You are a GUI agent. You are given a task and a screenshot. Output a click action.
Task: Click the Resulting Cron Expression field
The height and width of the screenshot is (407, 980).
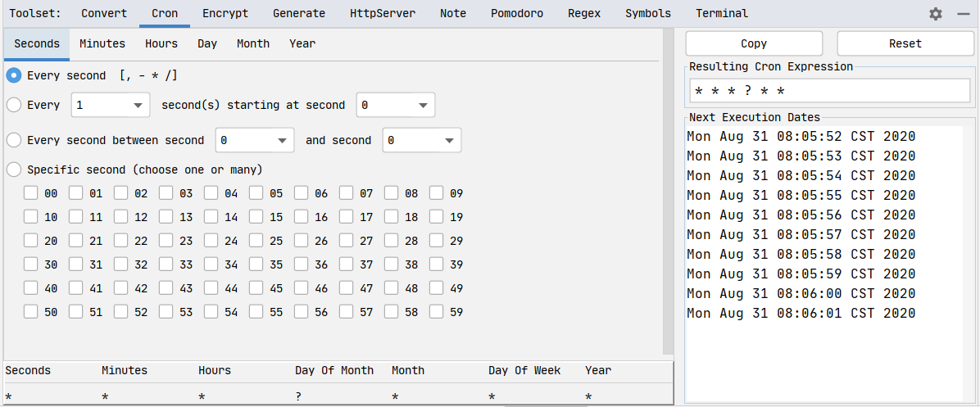831,91
